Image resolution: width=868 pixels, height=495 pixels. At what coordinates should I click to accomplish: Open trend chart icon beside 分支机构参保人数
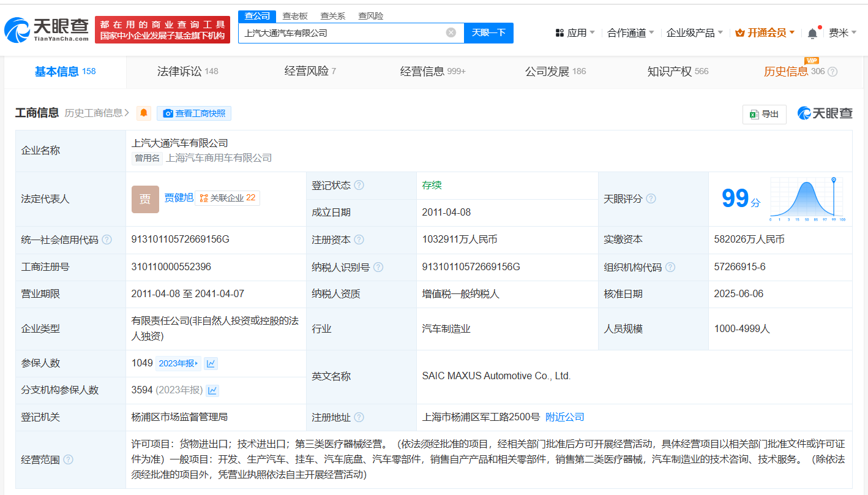(212, 390)
